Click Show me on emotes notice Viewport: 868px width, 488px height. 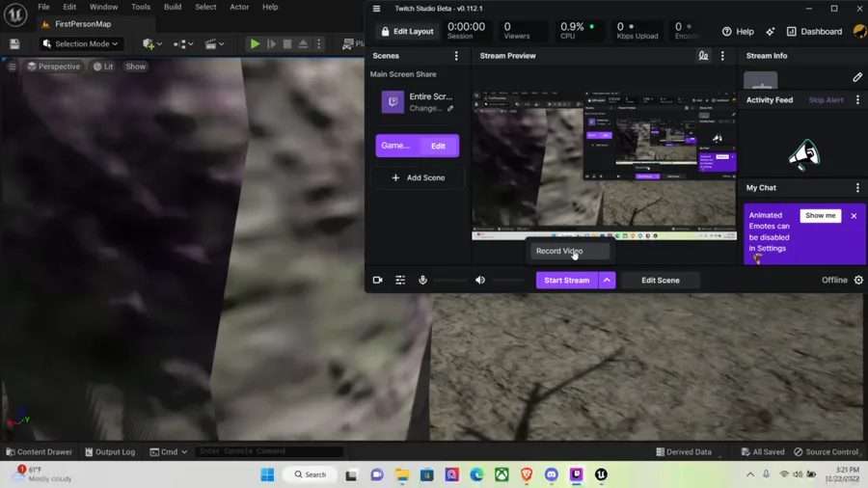(x=821, y=216)
